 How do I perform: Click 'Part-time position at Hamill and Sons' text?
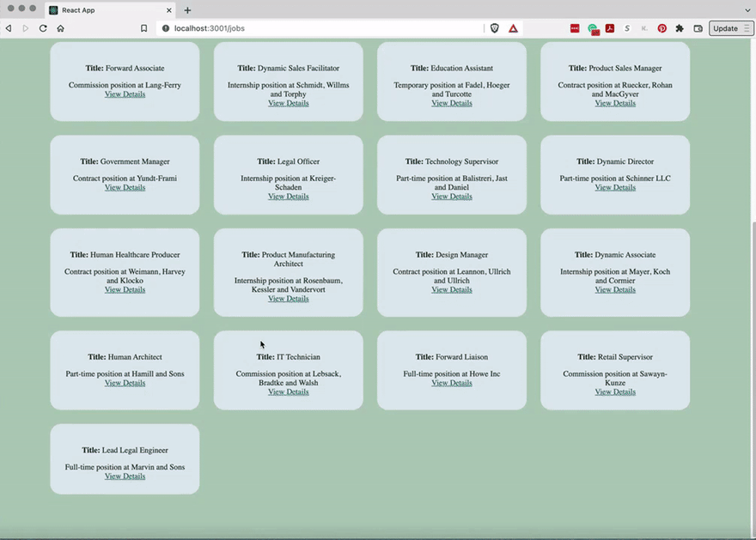coord(125,373)
